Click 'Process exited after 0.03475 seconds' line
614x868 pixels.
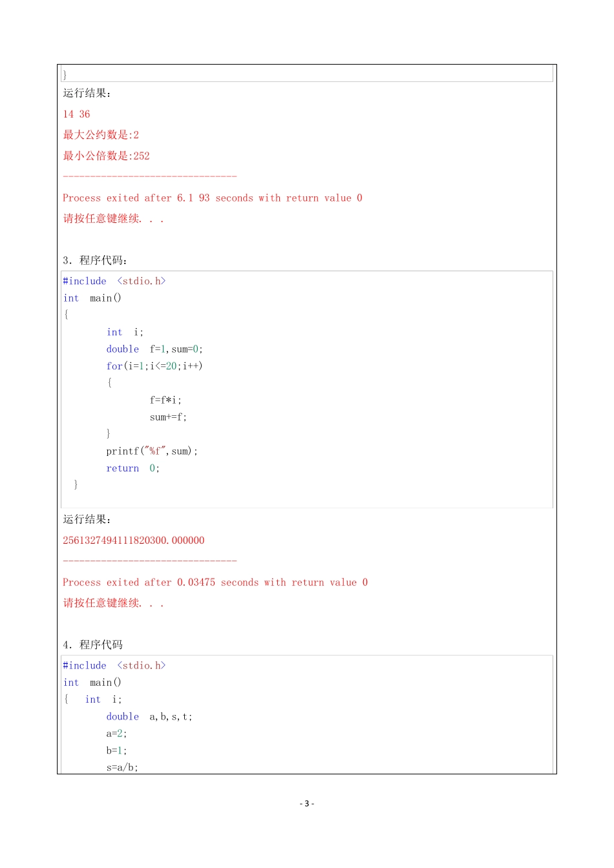[215, 583]
